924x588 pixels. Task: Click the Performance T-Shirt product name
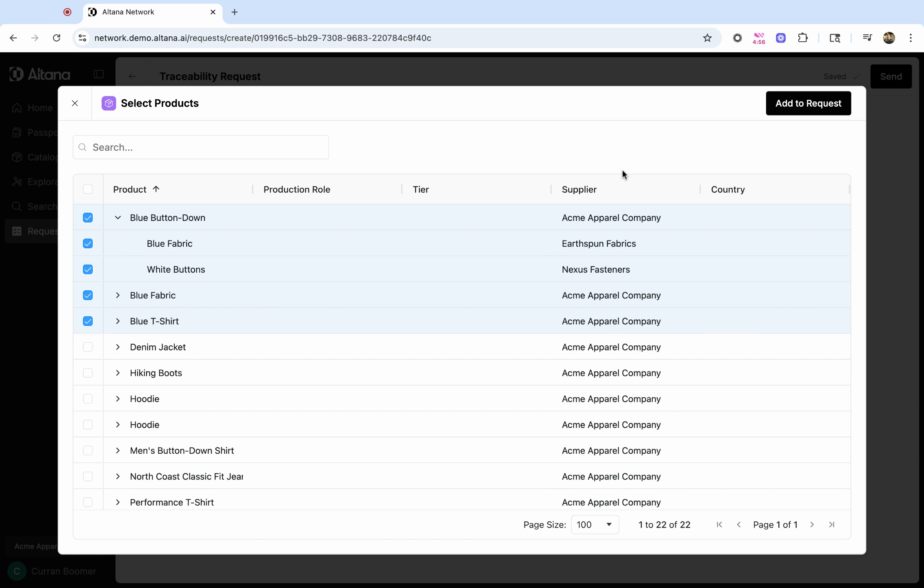click(x=172, y=502)
